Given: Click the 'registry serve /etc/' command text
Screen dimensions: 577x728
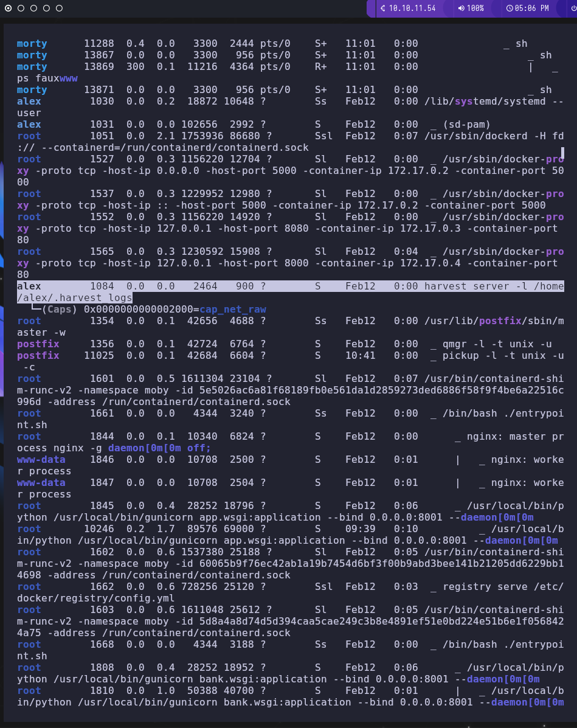Looking at the screenshot, I should [503, 587].
